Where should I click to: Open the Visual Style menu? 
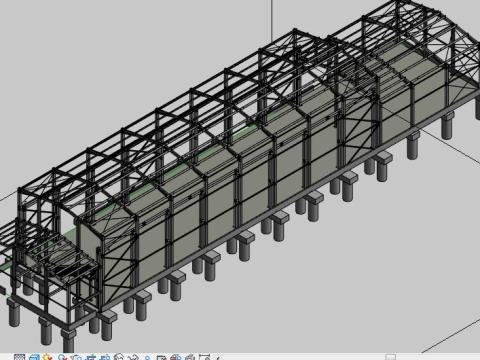pos(34,358)
